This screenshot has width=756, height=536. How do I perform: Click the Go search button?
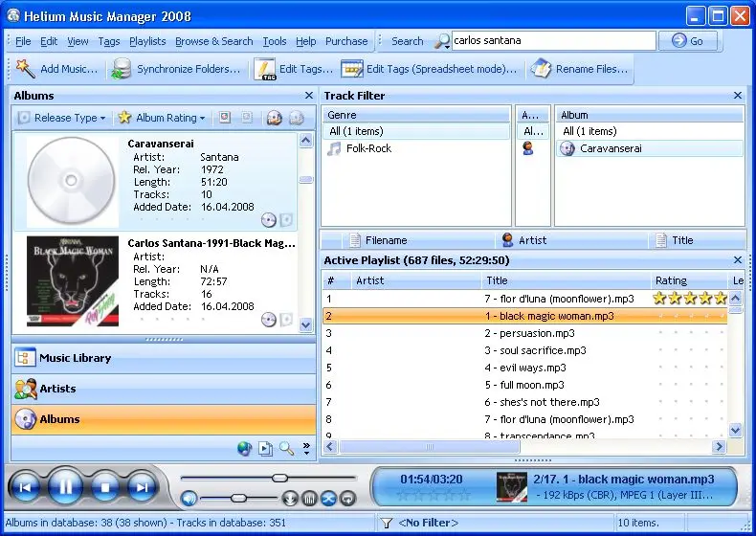click(x=688, y=41)
